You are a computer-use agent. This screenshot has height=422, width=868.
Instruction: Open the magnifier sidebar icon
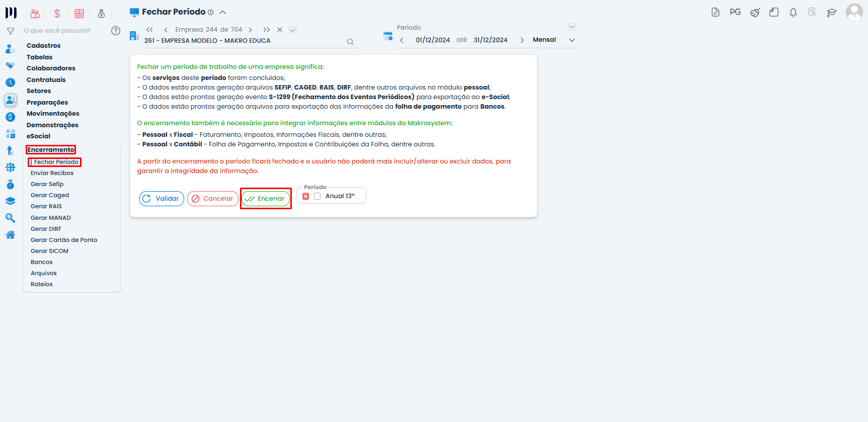point(10,218)
